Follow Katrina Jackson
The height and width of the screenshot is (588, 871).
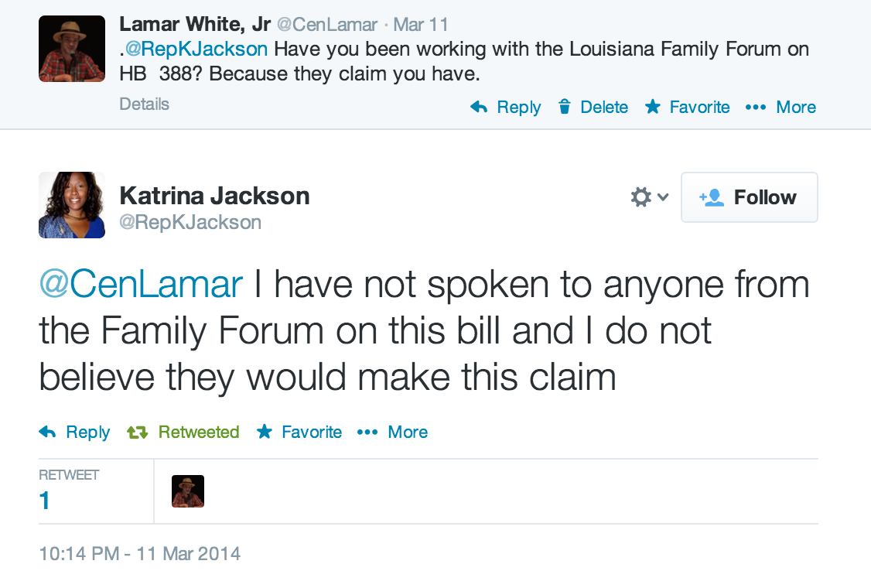coord(749,198)
